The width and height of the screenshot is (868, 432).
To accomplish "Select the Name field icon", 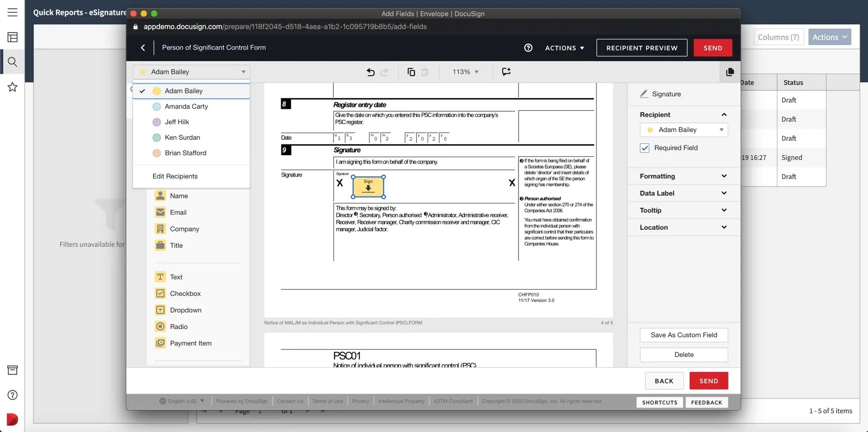I will [x=160, y=196].
